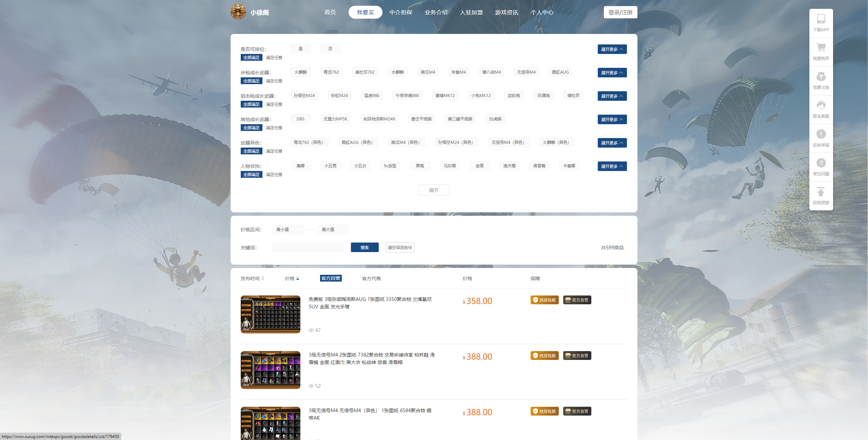
Task: Open the 弥诺陶洛斯AUG listing title
Action: click(370, 303)
